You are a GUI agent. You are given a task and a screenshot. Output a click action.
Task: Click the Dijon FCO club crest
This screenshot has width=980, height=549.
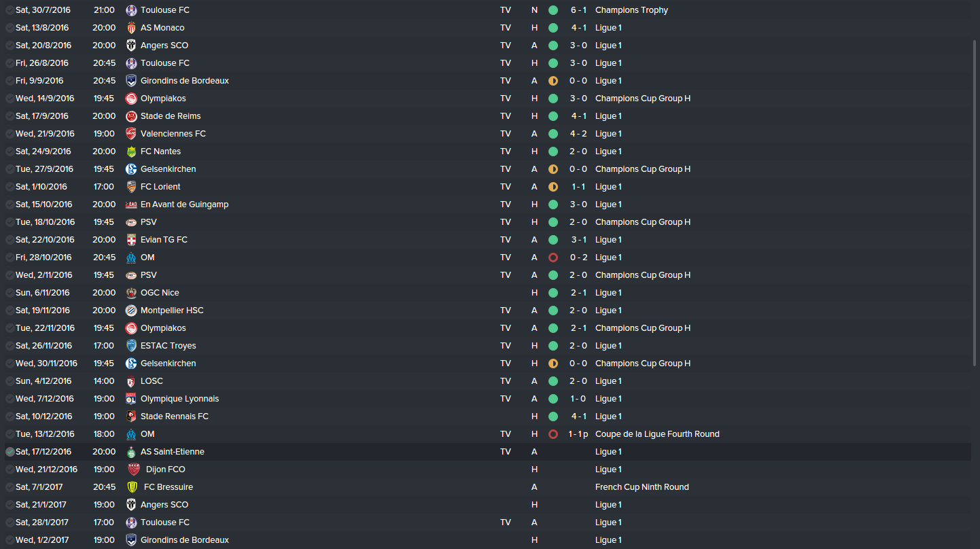pos(134,470)
